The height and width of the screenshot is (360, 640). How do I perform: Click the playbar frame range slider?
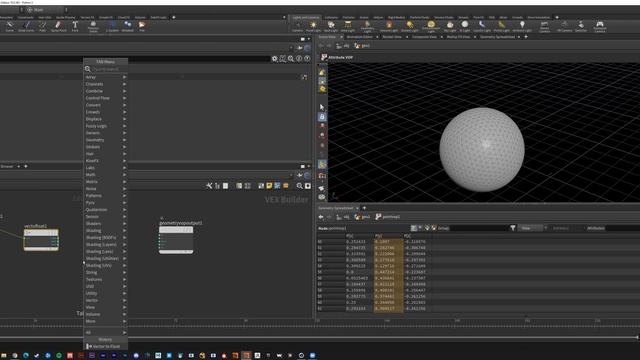[319, 338]
